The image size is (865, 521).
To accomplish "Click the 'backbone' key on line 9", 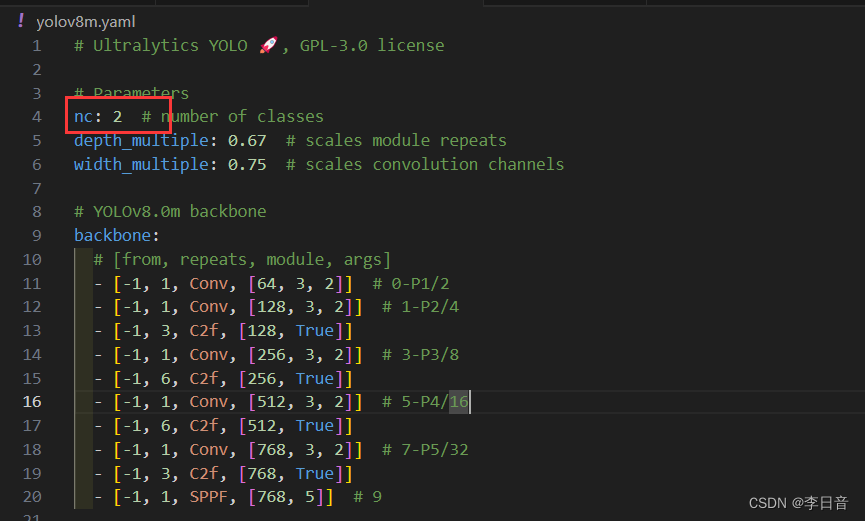I will [x=113, y=236].
